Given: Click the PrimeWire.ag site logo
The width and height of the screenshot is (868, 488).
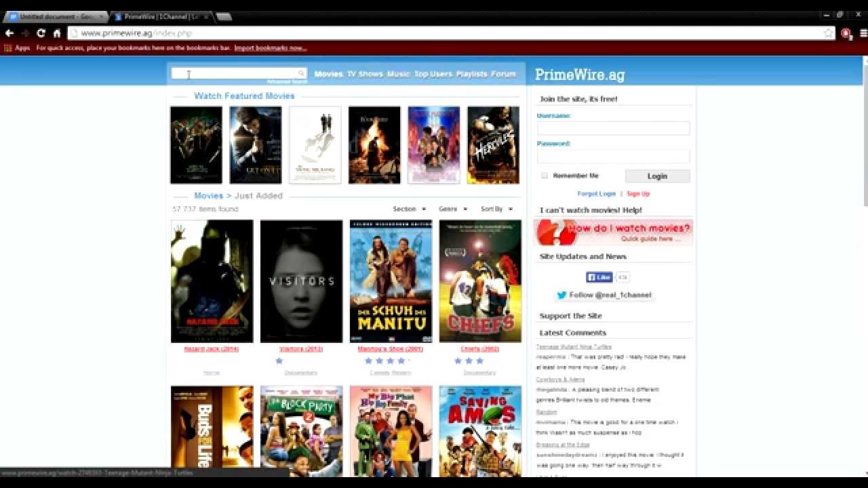Looking at the screenshot, I should point(580,75).
